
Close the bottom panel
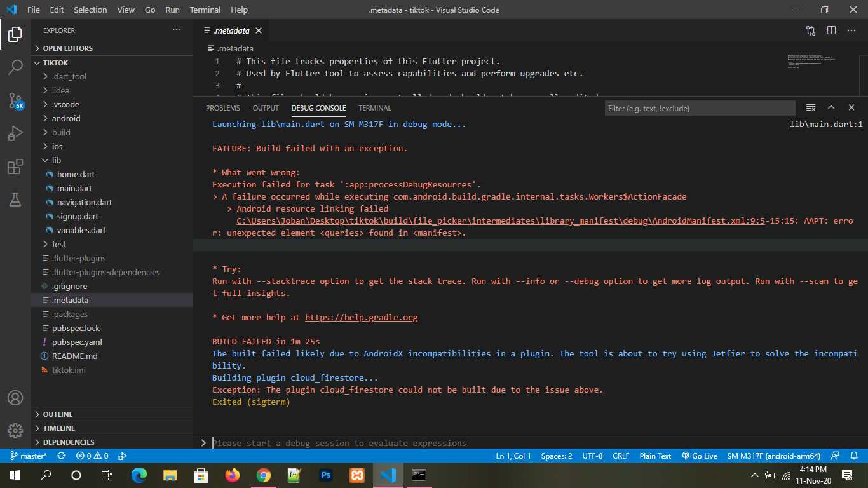(851, 108)
